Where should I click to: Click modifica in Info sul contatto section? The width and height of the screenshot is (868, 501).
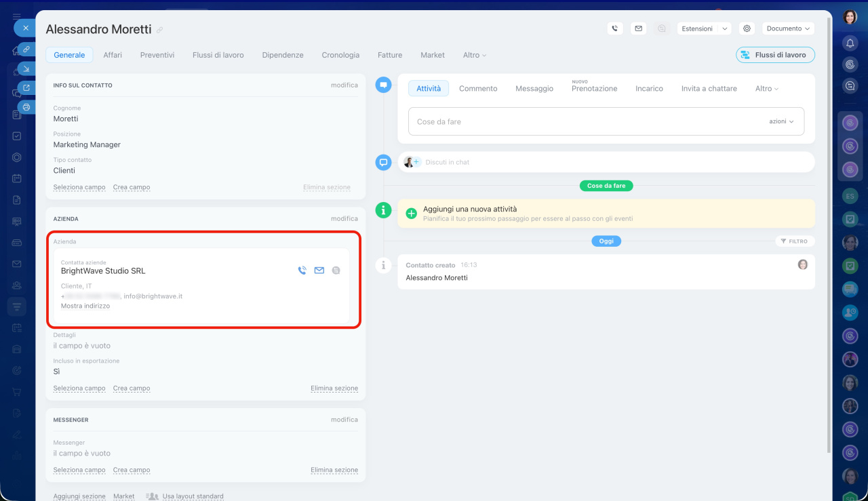(x=344, y=85)
